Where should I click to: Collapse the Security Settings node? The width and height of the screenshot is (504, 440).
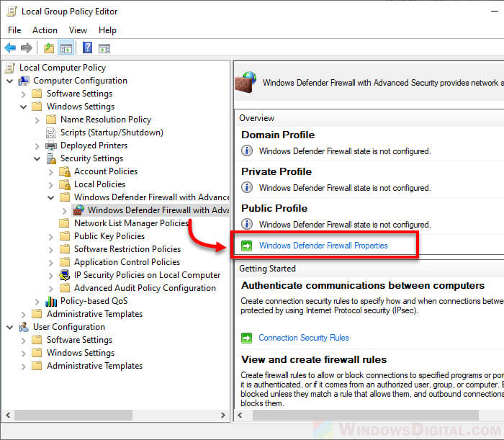pos(37,158)
